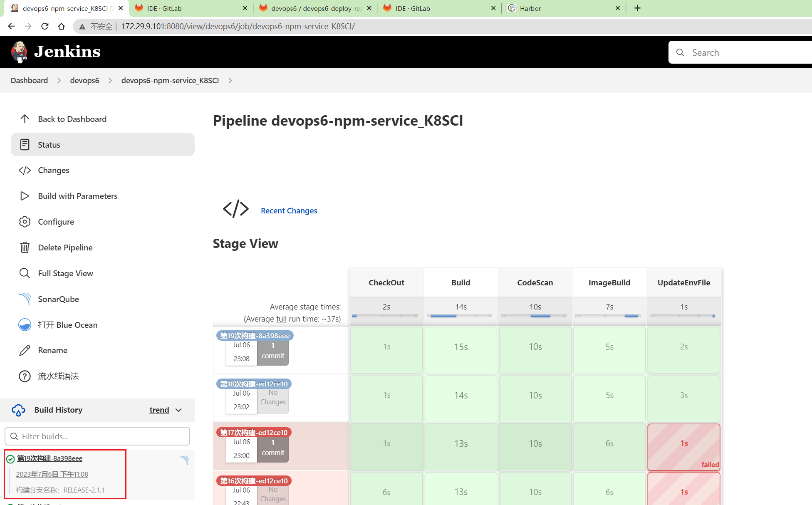
Task: Click the Build with Parameters play icon
Action: click(x=25, y=196)
